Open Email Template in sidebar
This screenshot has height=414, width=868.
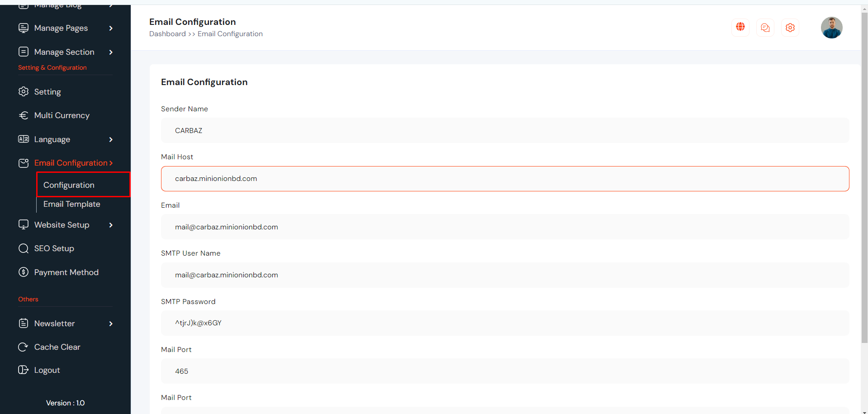(x=71, y=204)
